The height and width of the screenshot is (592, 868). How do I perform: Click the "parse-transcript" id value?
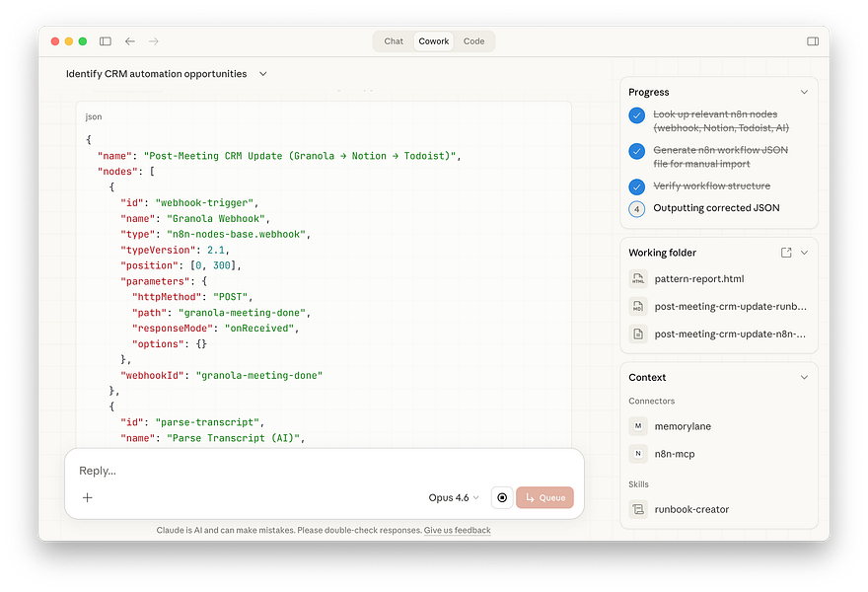click(207, 422)
